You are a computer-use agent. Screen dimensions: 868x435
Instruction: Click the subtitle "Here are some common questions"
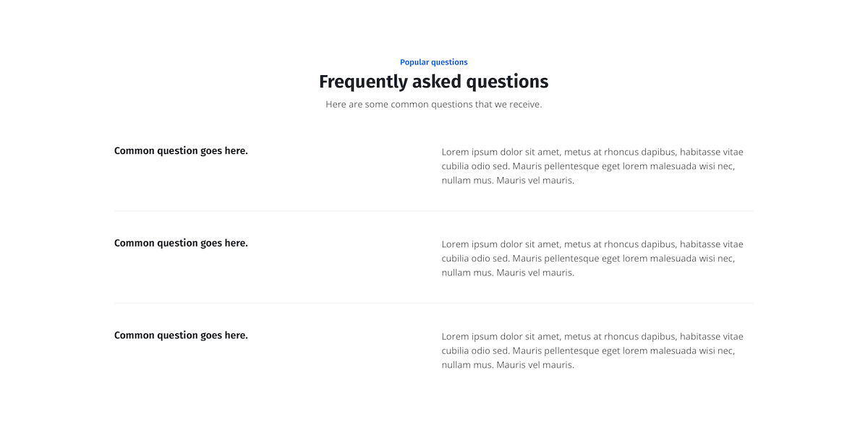(x=433, y=104)
